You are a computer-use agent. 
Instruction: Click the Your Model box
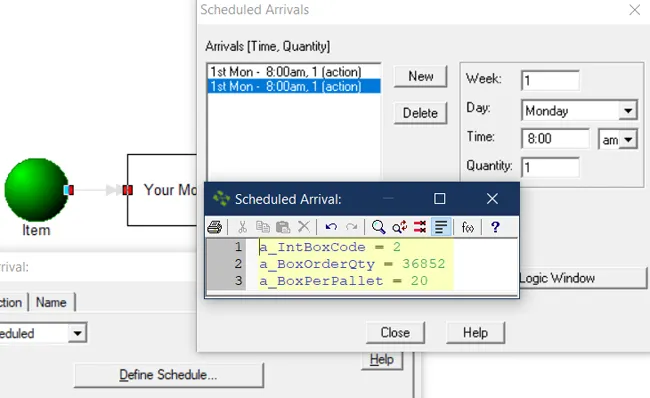[x=162, y=190]
